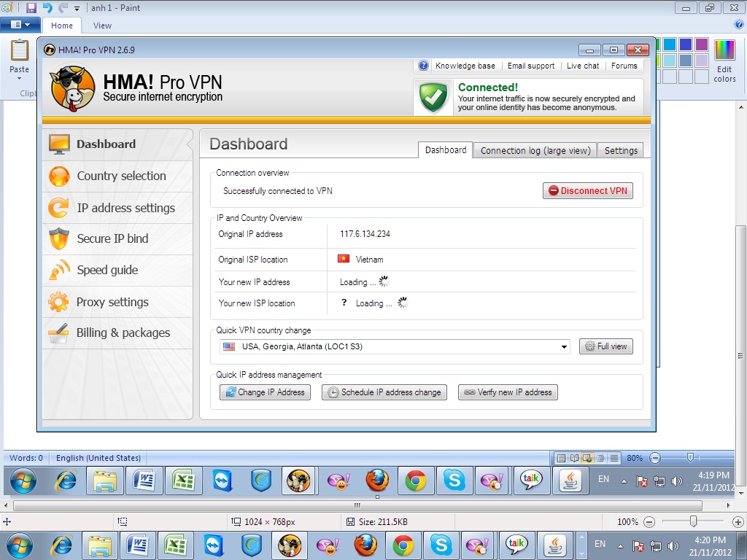Click Paint's zoom out minus button beside 100%

point(649,522)
